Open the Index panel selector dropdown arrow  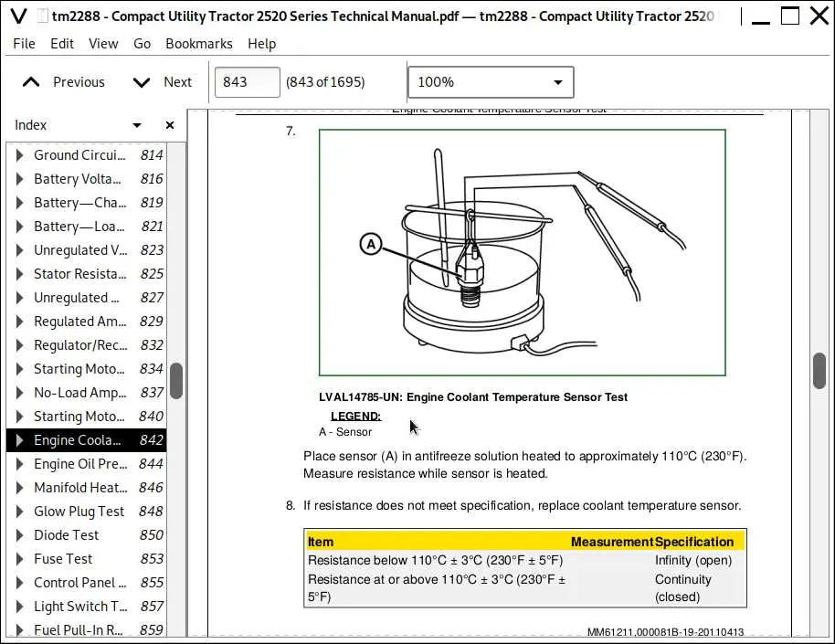click(137, 125)
